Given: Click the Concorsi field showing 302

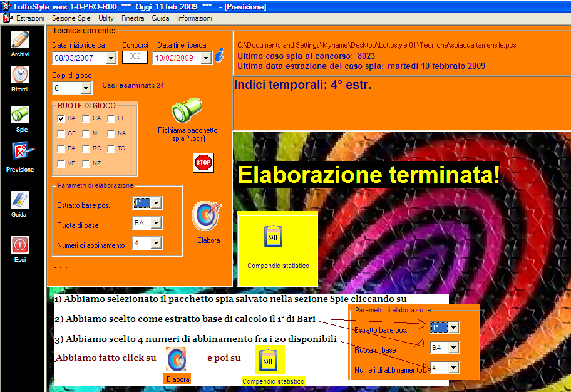Looking at the screenshot, I should [135, 57].
